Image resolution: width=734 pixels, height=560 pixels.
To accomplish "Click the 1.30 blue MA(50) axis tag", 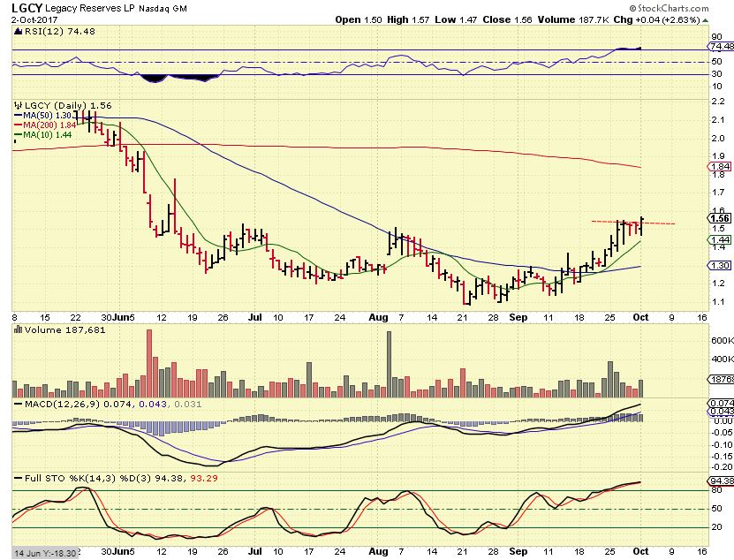I will (x=719, y=266).
